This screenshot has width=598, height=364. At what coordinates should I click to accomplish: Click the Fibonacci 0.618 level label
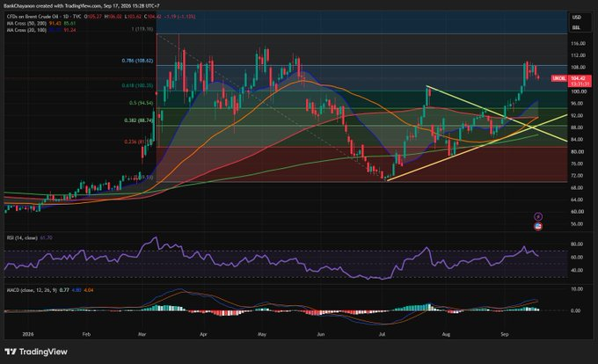click(137, 86)
